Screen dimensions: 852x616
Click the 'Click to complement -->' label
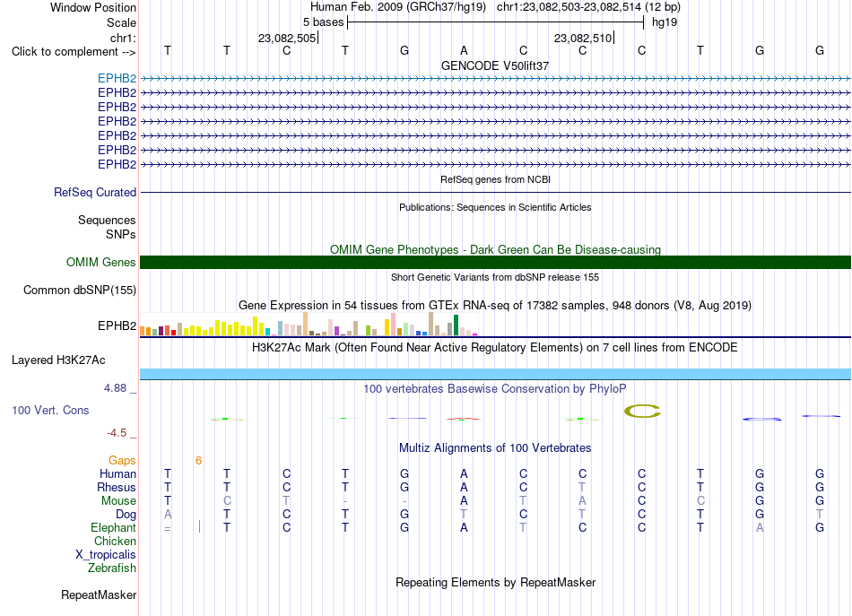(74, 52)
